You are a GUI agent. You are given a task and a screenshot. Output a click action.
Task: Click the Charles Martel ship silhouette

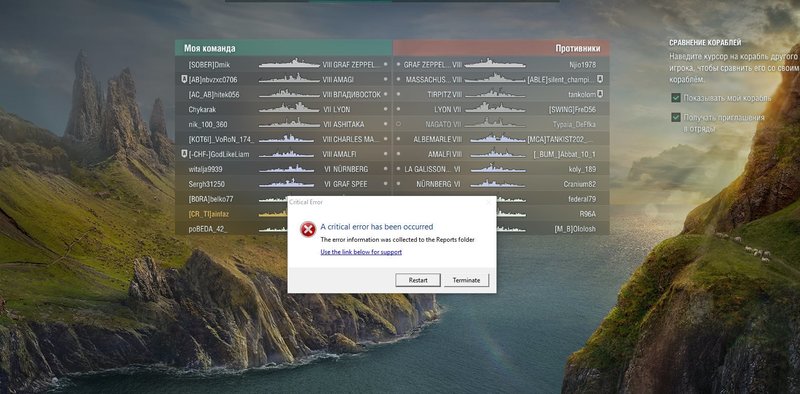[287, 139]
